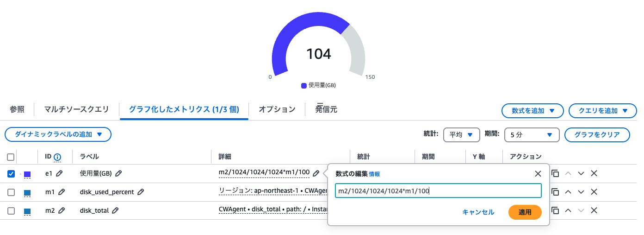Edit the e1 ID with pencil icon
The width and height of the screenshot is (644, 235).
pyautogui.click(x=60, y=173)
